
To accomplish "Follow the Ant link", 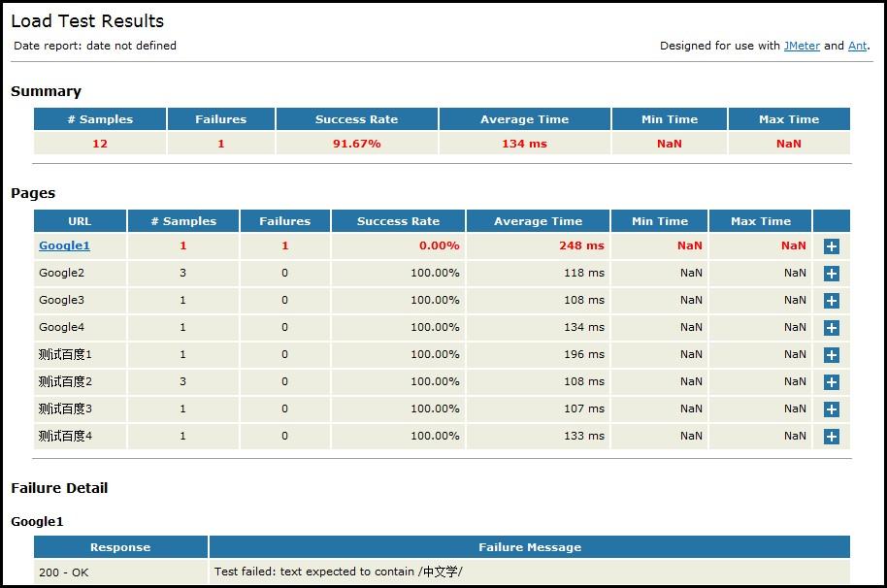I will point(857,46).
